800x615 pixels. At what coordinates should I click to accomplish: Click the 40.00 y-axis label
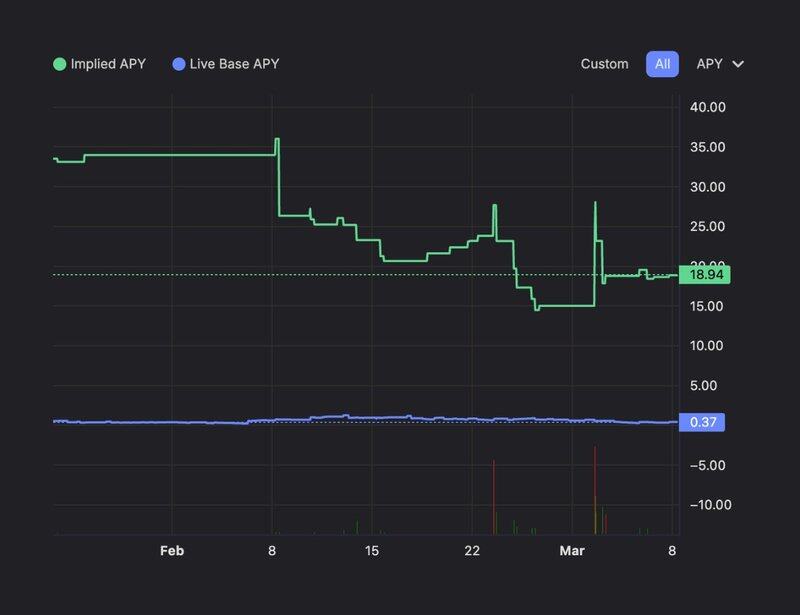pos(707,108)
